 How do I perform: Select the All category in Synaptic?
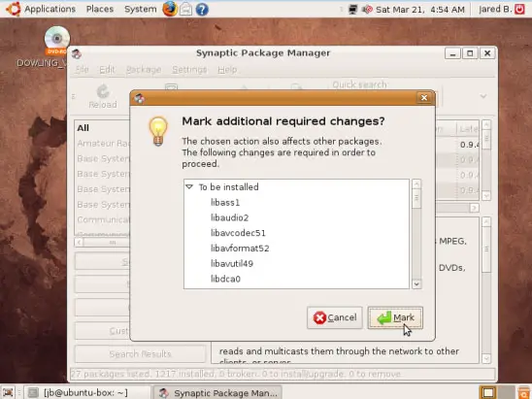tap(83, 128)
